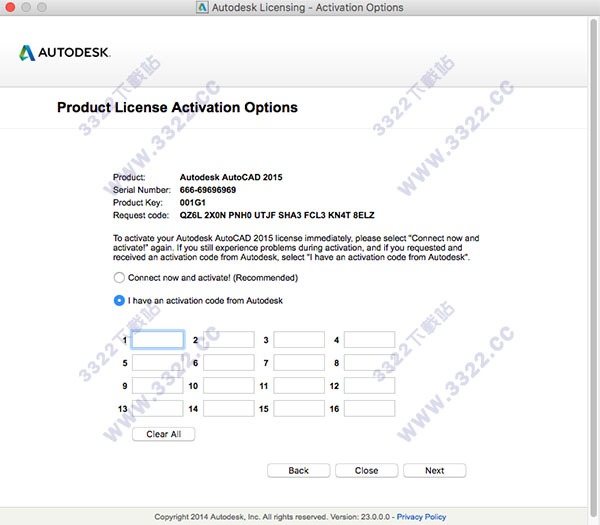
Task: Click activation code field 3
Action: click(299, 340)
